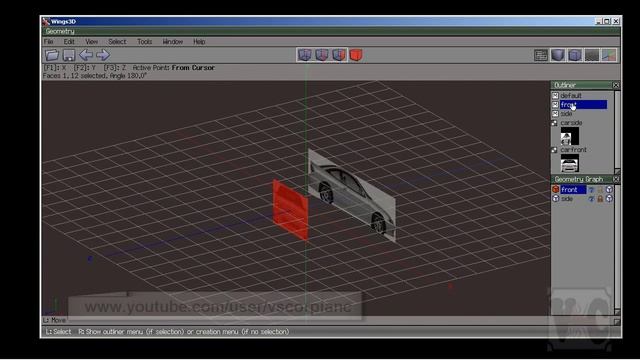Viewport: 640px width, 360px height.
Task: Maximize the Wings3D window
Action: 607,21
